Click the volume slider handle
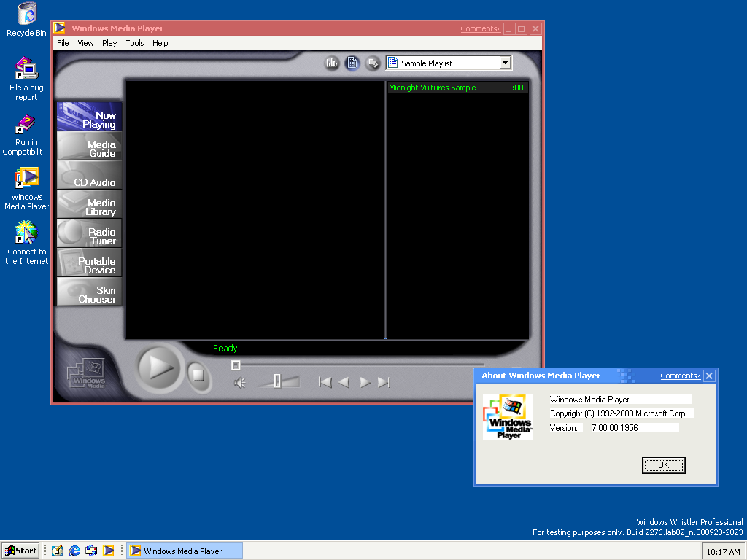The width and height of the screenshot is (747, 560). pos(277,381)
